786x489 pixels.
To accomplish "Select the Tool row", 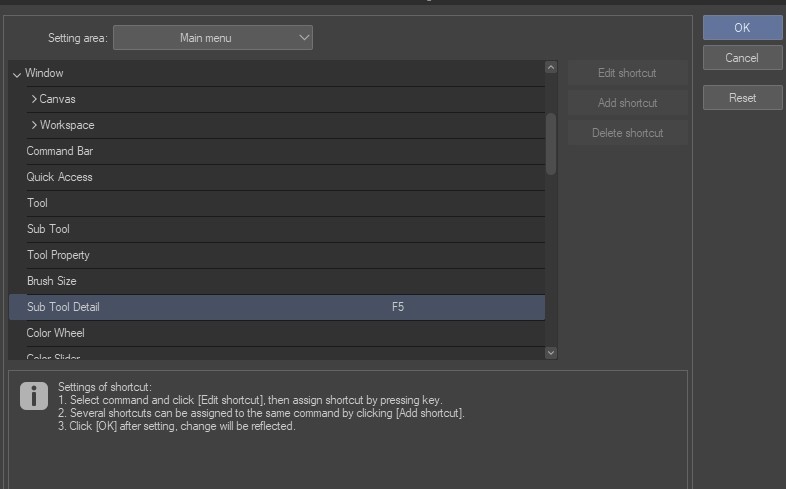I will coord(285,203).
